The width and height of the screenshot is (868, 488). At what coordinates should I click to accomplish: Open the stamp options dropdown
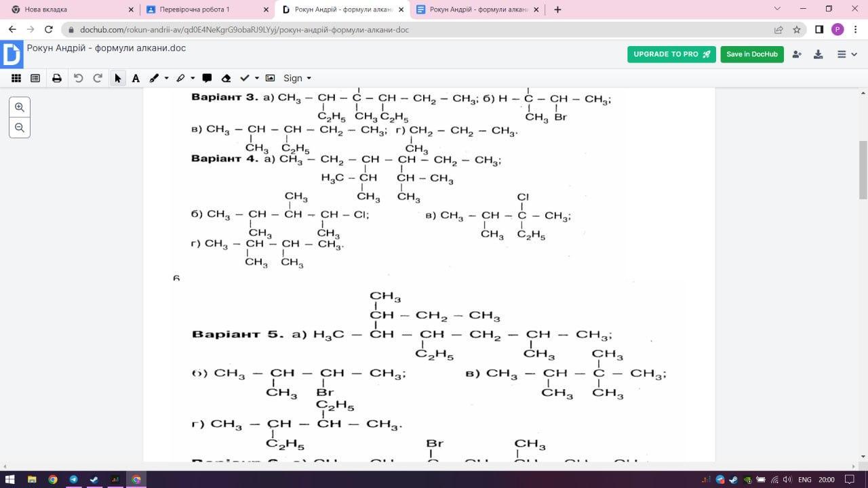click(256, 78)
